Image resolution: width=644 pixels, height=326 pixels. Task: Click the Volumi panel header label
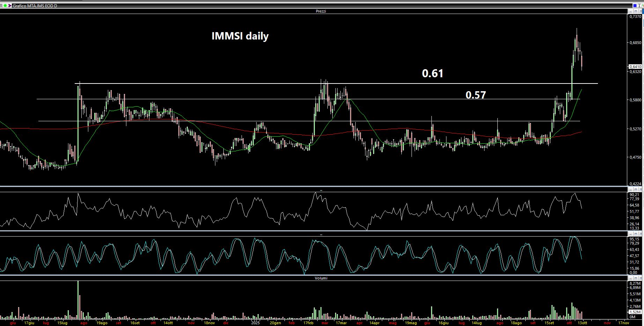coord(321,278)
